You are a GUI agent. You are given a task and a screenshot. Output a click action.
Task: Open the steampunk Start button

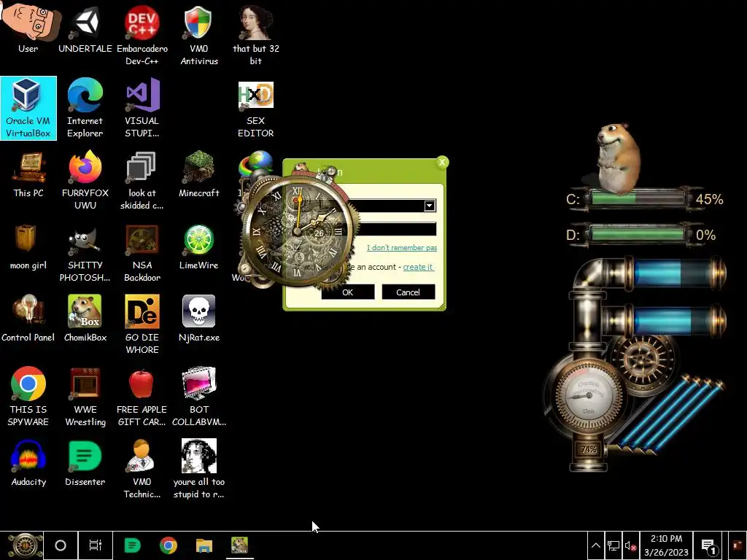(x=24, y=545)
